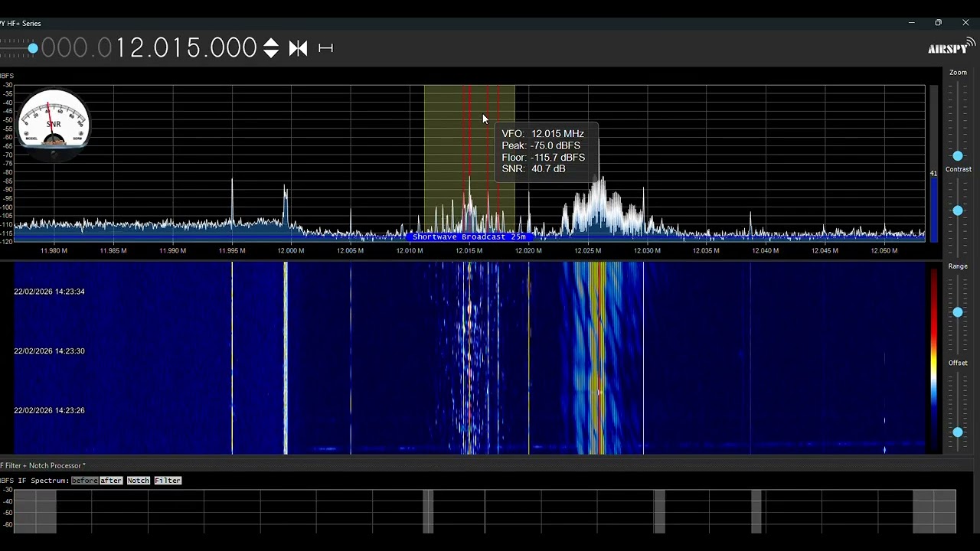Toggle the Notch button
Image resolution: width=980 pixels, height=551 pixels.
(138, 481)
